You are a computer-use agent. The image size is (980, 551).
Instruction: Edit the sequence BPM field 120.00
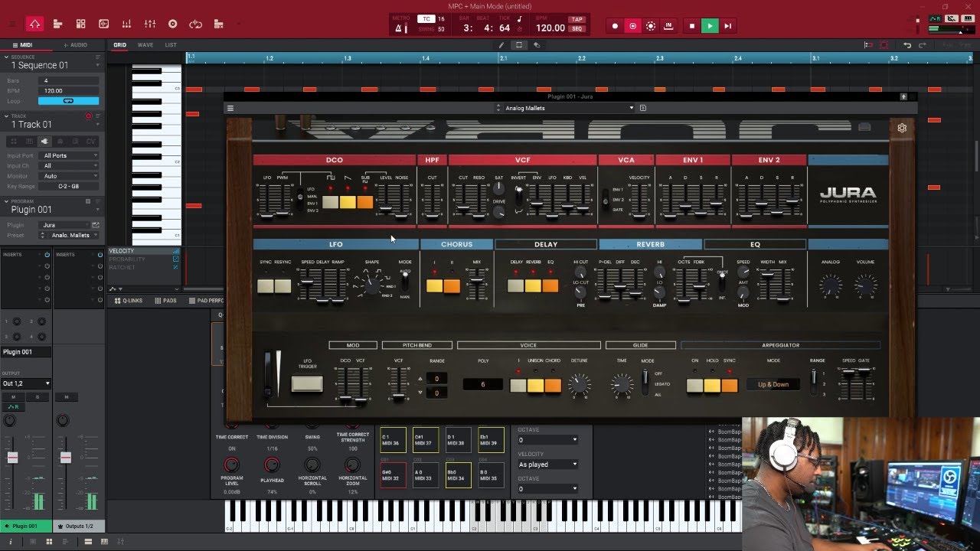[69, 90]
